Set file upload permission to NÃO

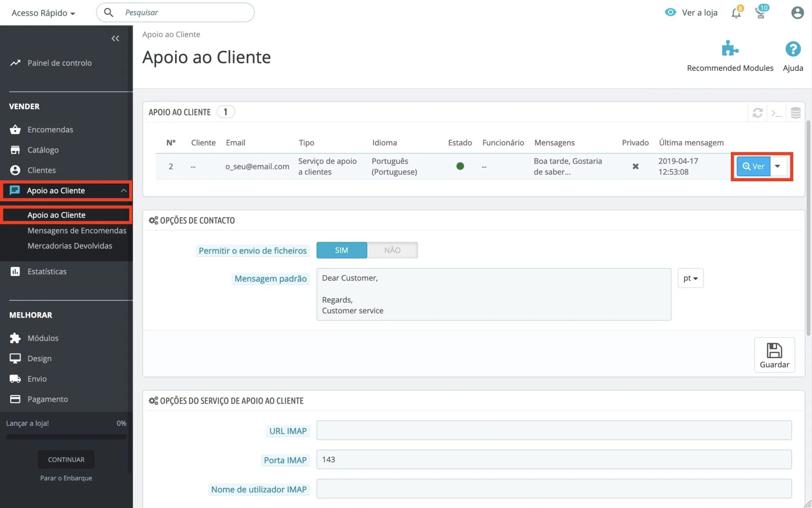pos(392,250)
